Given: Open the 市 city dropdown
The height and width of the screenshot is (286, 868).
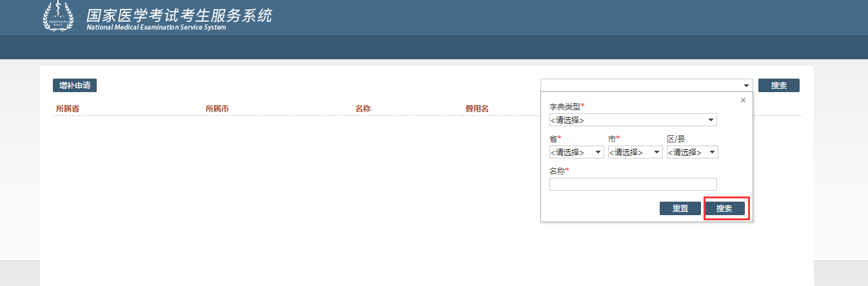Looking at the screenshot, I should click(635, 152).
